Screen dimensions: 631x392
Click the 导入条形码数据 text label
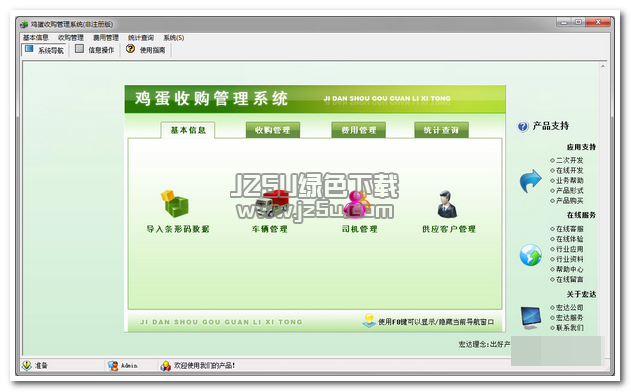coord(177,229)
